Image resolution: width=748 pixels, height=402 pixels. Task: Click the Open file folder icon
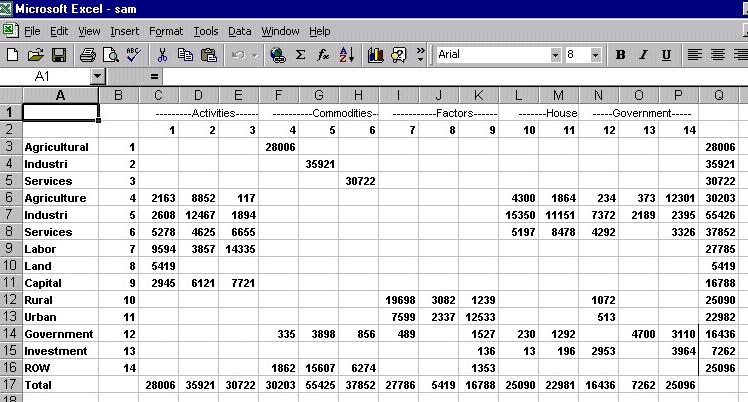(x=35, y=55)
